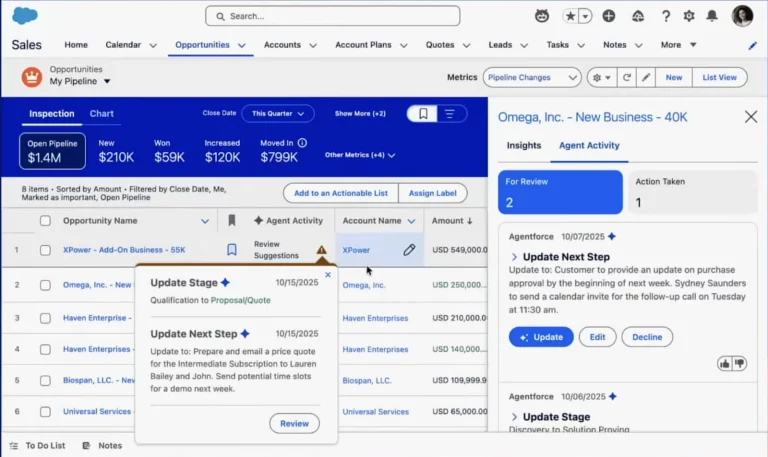768x457 pixels.
Task: Click in the global Search field
Action: (x=333, y=16)
